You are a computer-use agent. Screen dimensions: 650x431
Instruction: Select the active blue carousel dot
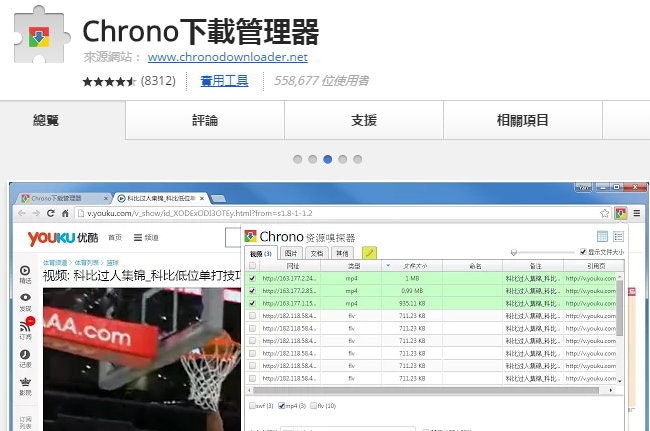click(x=327, y=159)
